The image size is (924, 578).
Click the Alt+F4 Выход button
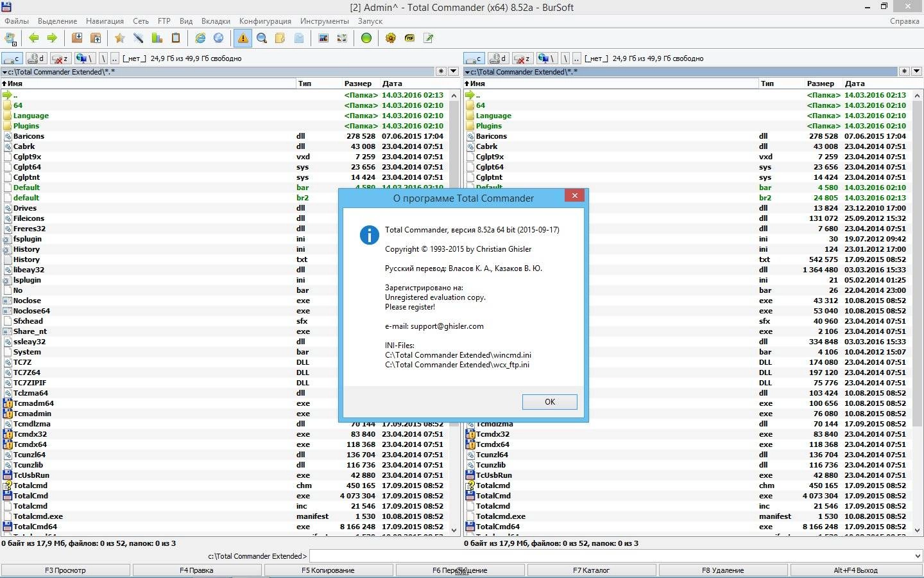[x=855, y=570]
